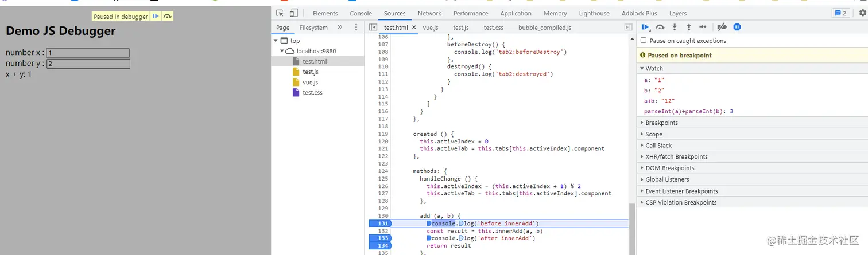Select watch expression a: "1"
Viewport: 868px width, 255px height.
654,80
